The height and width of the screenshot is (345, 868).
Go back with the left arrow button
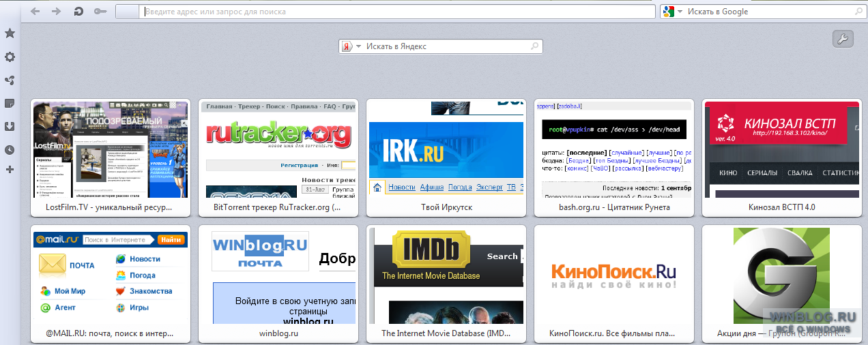click(35, 12)
